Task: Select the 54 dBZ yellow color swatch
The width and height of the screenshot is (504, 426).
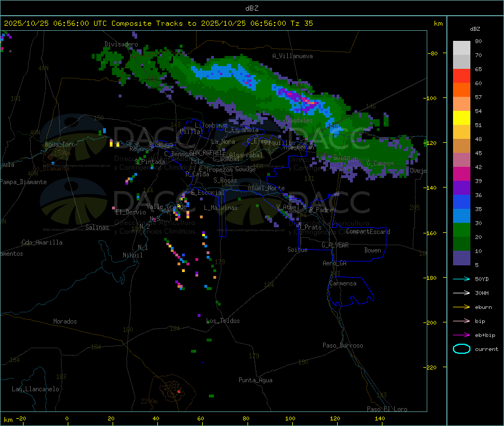Action: (461, 118)
